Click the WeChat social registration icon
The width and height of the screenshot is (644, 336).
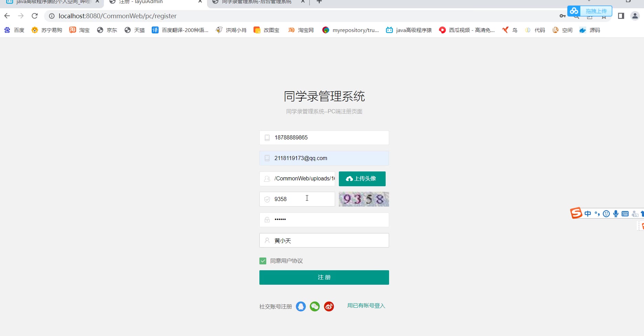315,306
